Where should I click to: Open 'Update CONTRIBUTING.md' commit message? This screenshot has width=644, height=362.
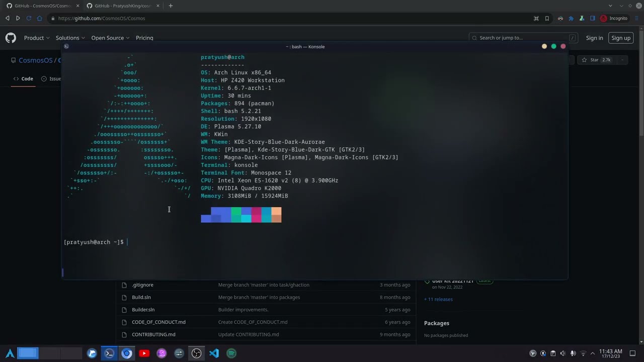[x=249, y=334]
